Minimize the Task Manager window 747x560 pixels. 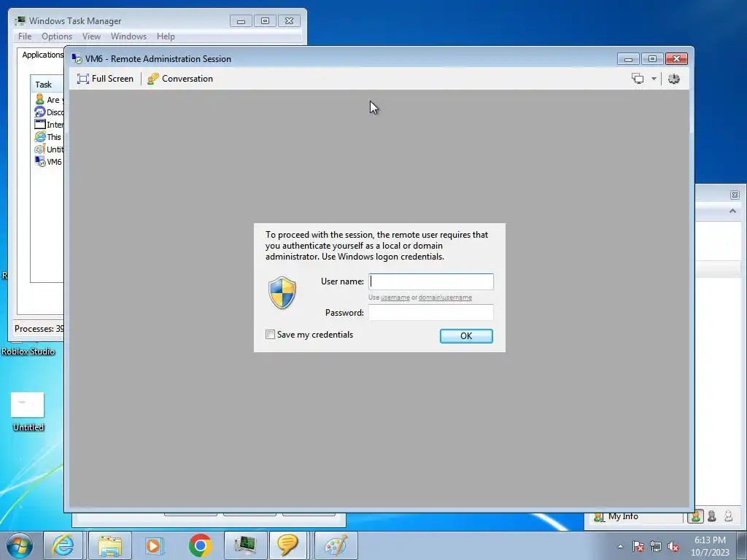pyautogui.click(x=241, y=21)
